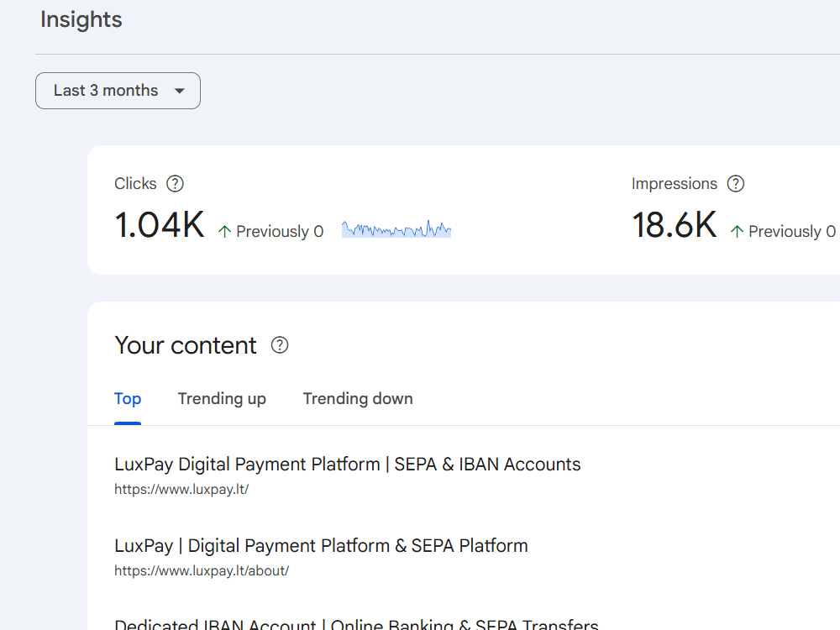The image size is (840, 630).
Task: Open the Dedicated IBAN Account content entry
Action: tap(356, 624)
